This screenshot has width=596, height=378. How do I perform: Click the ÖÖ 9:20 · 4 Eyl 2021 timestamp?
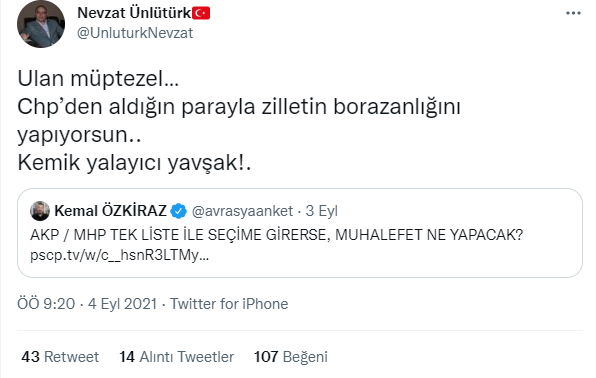pyautogui.click(x=87, y=304)
